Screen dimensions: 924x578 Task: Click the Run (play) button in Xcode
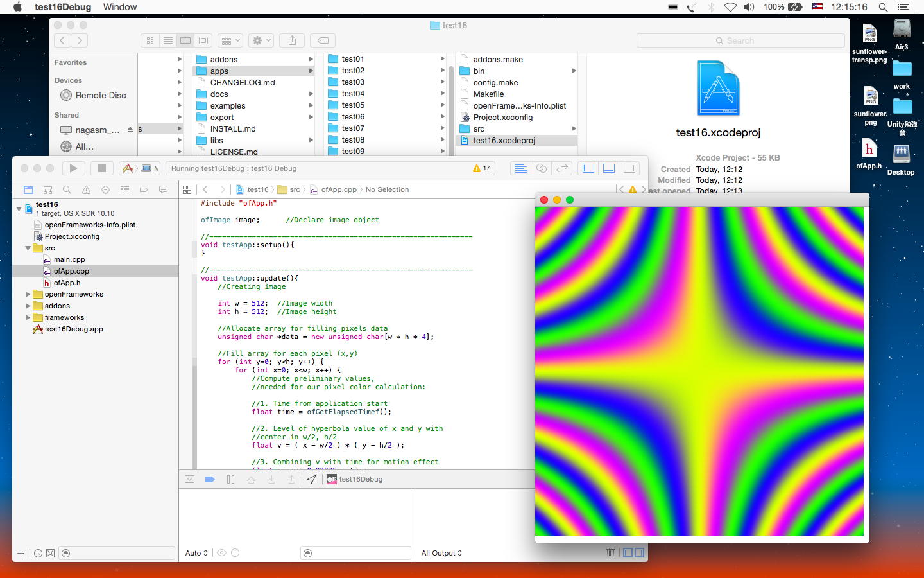point(73,168)
